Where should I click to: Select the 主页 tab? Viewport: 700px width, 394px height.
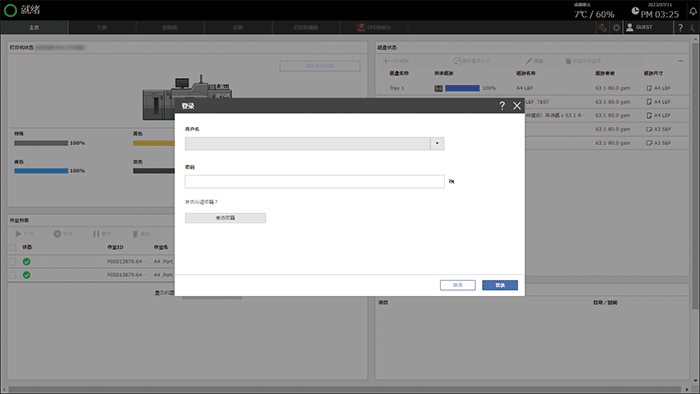coord(34,28)
